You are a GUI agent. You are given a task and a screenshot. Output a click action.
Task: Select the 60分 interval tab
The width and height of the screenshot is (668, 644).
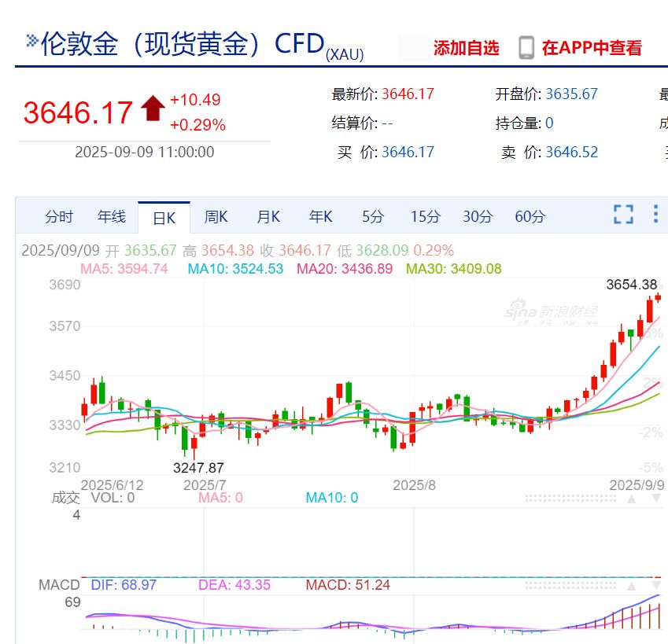click(530, 217)
